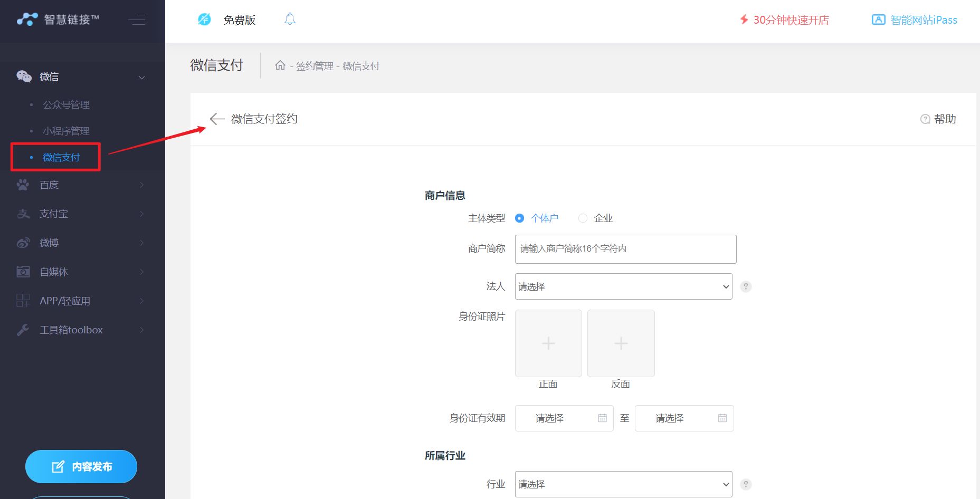Upload ID front photo 正面 box

point(548,343)
